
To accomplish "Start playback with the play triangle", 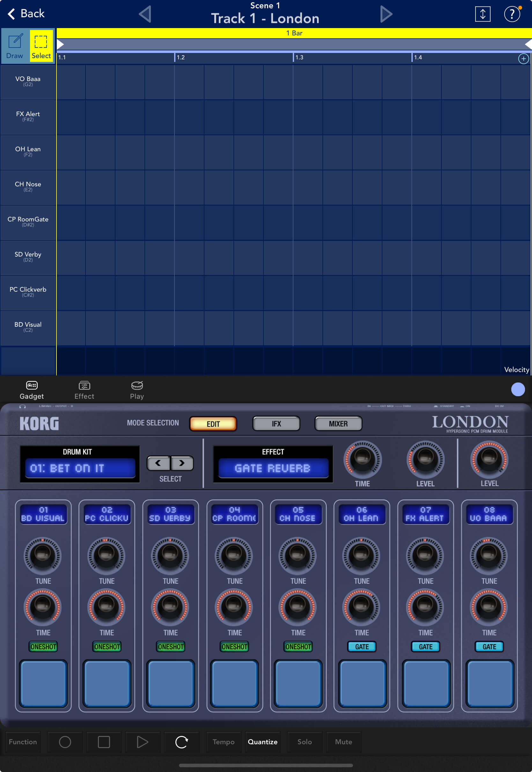I will tap(143, 742).
